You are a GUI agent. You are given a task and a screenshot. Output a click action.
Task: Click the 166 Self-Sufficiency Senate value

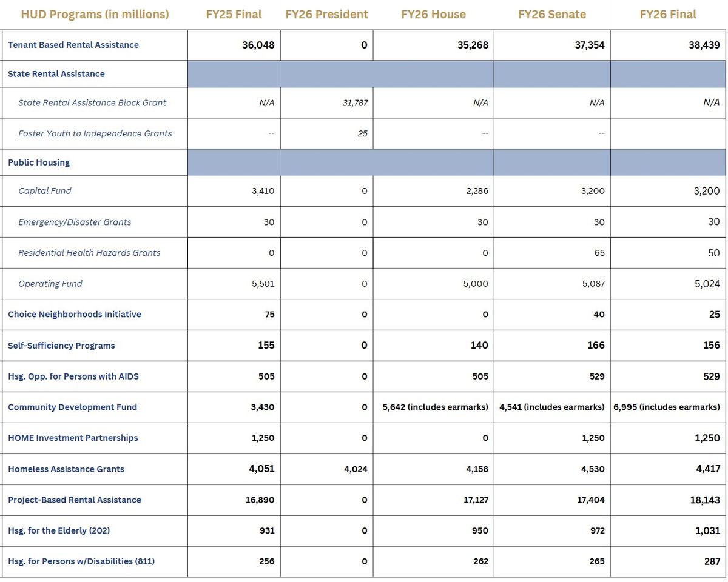pyautogui.click(x=596, y=346)
